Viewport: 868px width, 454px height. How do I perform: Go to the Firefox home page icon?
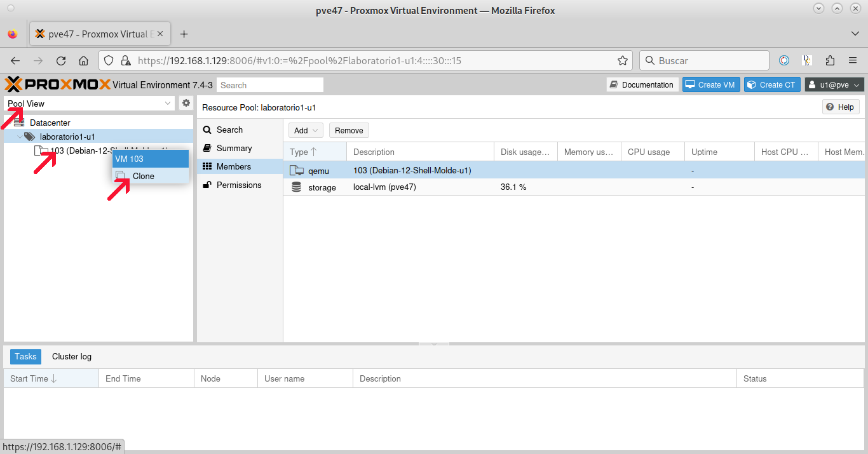point(83,61)
